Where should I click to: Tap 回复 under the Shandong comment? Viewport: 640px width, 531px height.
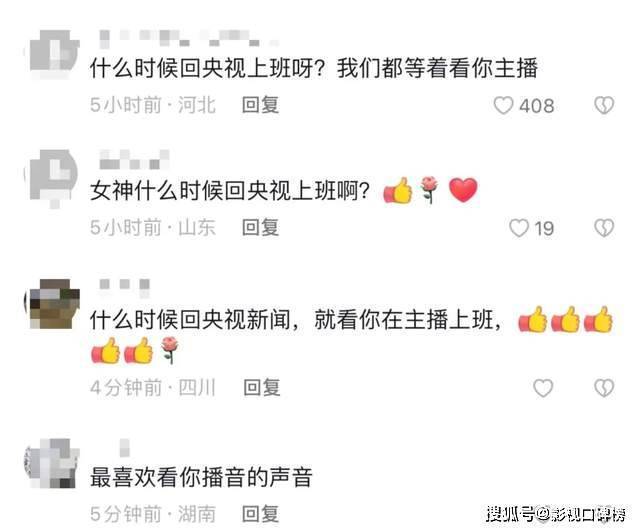(260, 227)
